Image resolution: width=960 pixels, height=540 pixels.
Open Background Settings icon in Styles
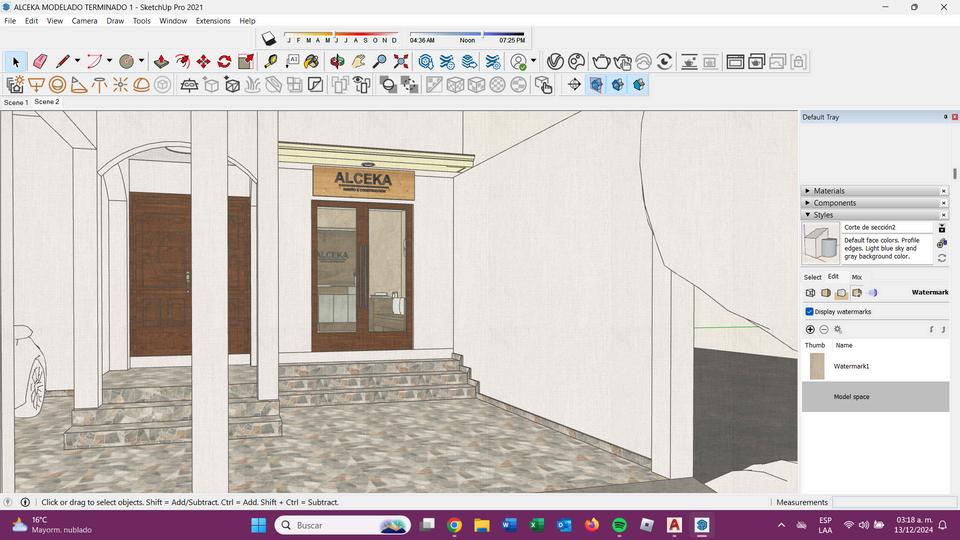click(x=841, y=293)
